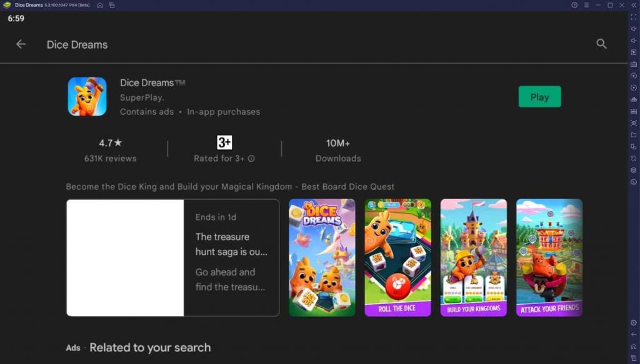Open the Roll the Dice screenshot
The height and width of the screenshot is (364, 640).
click(397, 258)
